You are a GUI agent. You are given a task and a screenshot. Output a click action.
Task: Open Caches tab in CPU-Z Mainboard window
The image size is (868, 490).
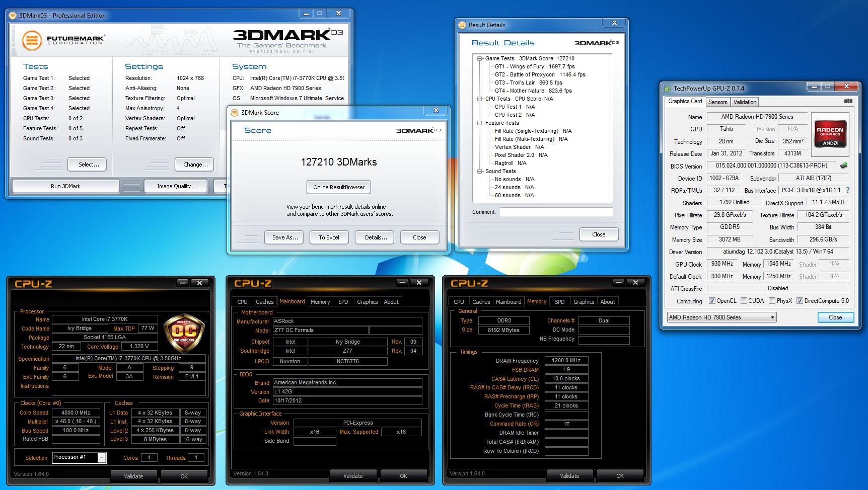point(264,302)
